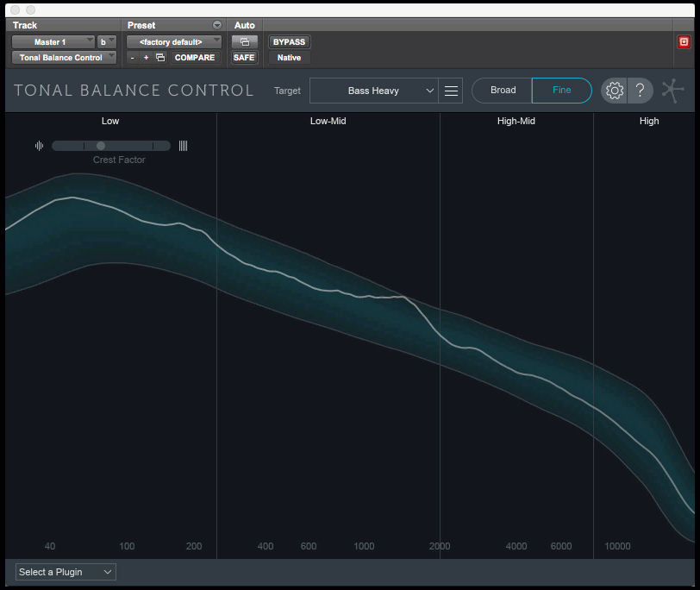Image resolution: width=700 pixels, height=590 pixels.
Task: Open the Master 1 track selector
Action: point(53,42)
